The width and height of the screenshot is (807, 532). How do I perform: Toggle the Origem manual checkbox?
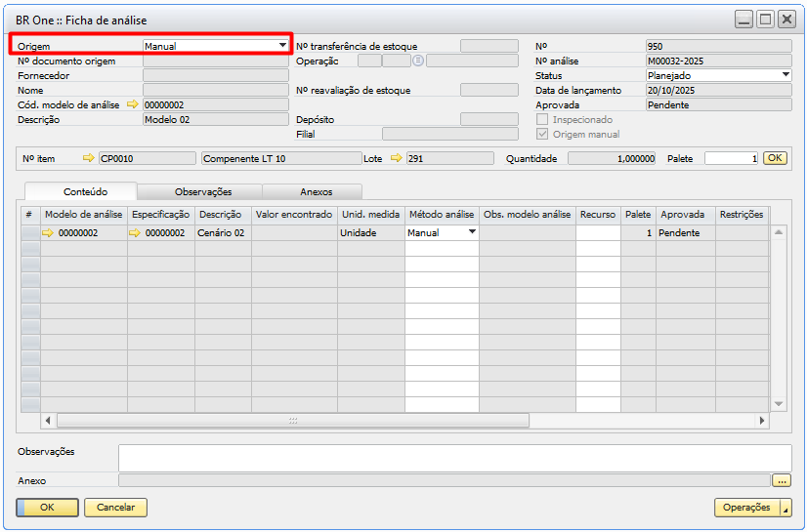(x=541, y=134)
